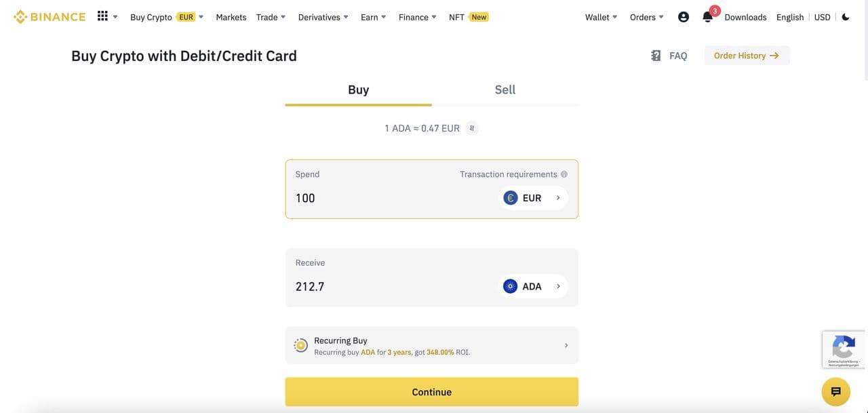
Task: Swap the ADA to EUR rate direction
Action: (x=472, y=128)
